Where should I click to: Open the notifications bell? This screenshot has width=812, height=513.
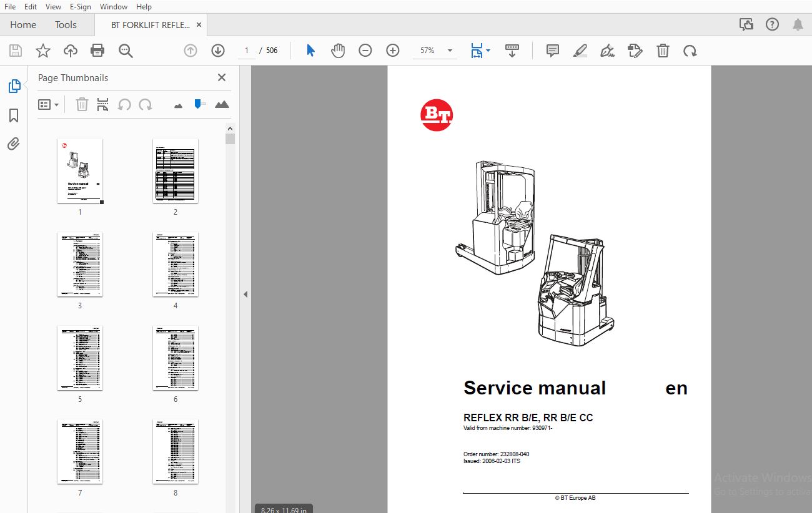point(798,25)
